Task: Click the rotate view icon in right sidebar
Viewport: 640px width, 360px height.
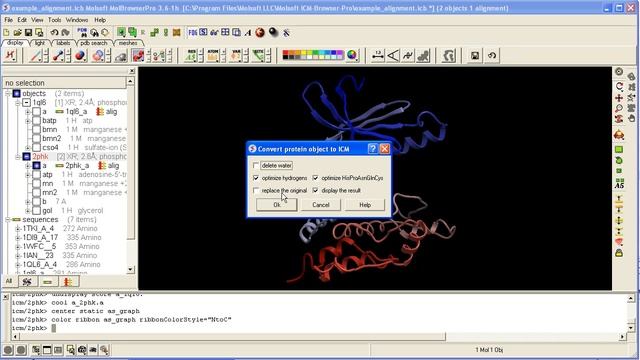Action: coord(619,86)
